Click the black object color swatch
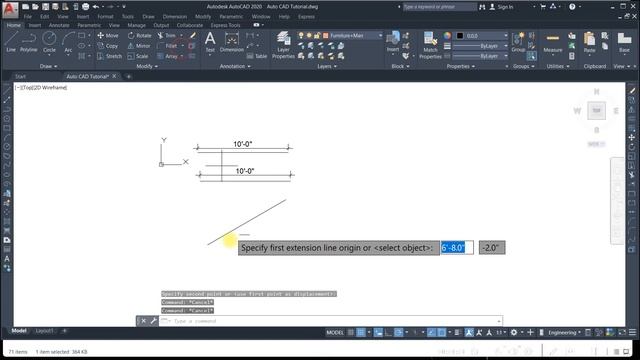This screenshot has height=360, width=640. click(x=460, y=36)
